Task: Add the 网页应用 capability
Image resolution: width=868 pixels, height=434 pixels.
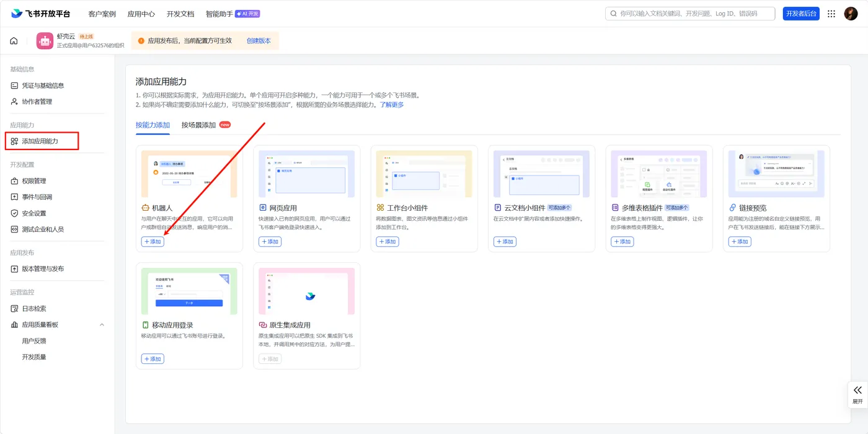Action: click(x=270, y=242)
